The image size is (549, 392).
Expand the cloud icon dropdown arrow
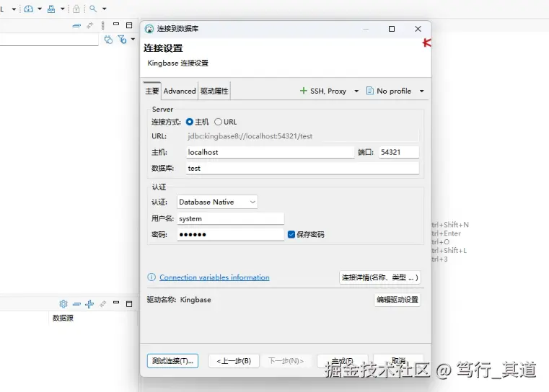tap(40, 9)
